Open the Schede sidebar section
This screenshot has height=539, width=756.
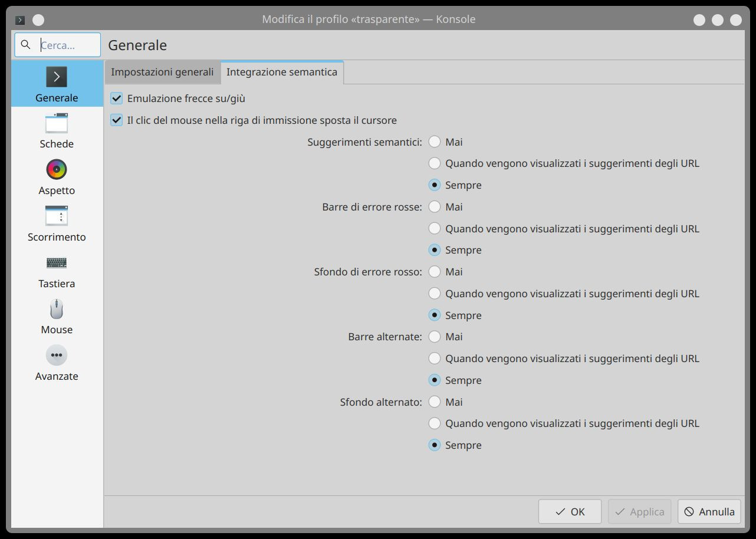click(x=57, y=131)
